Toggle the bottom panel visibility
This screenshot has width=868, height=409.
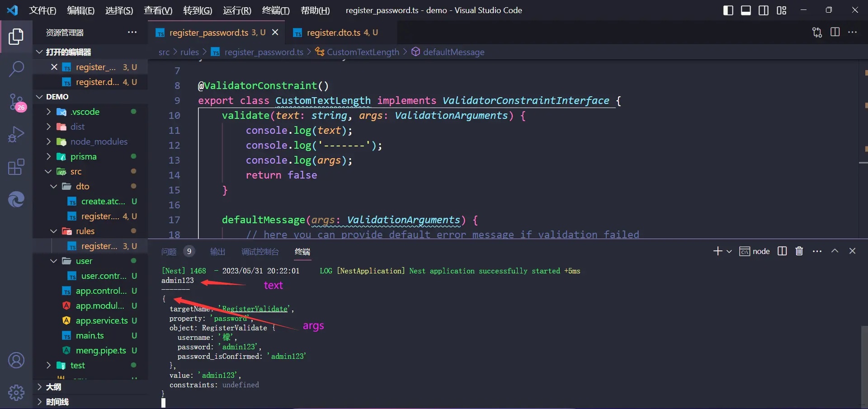pyautogui.click(x=746, y=10)
